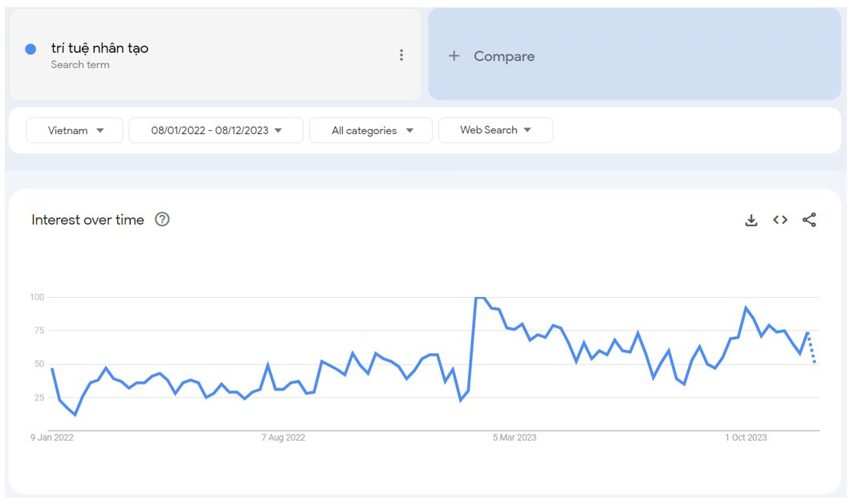The width and height of the screenshot is (855, 504).
Task: Click the 1 Oct 2023 axis label
Action: 746,437
